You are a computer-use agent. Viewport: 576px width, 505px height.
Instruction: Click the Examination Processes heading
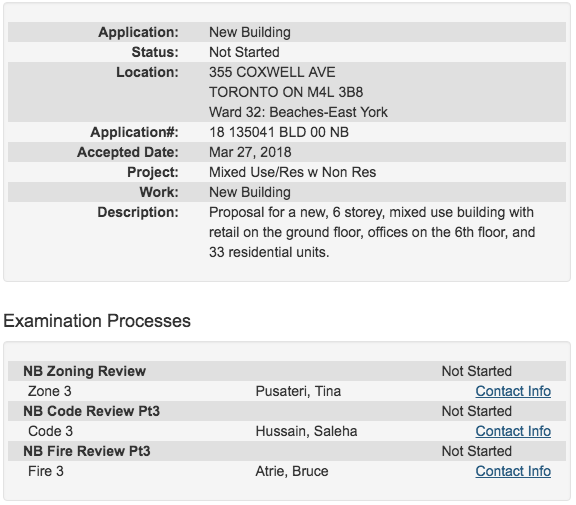pyautogui.click(x=97, y=321)
